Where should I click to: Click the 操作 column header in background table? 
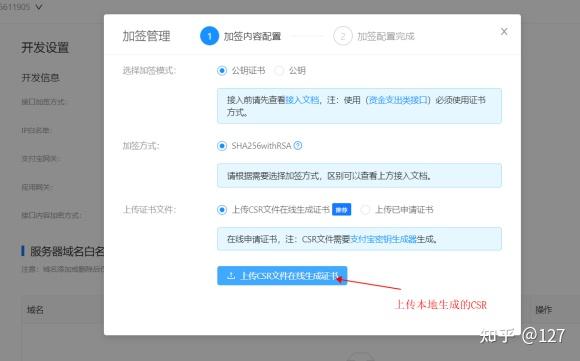click(543, 310)
